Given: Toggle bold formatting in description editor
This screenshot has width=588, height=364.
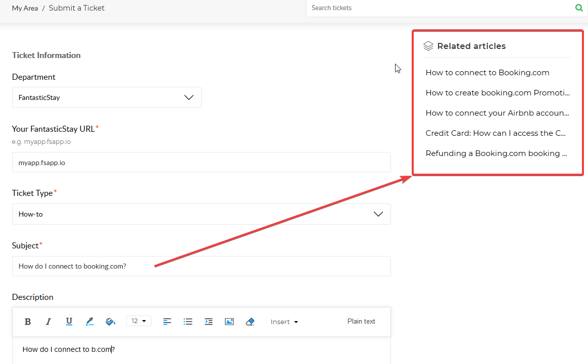Looking at the screenshot, I should point(28,322).
